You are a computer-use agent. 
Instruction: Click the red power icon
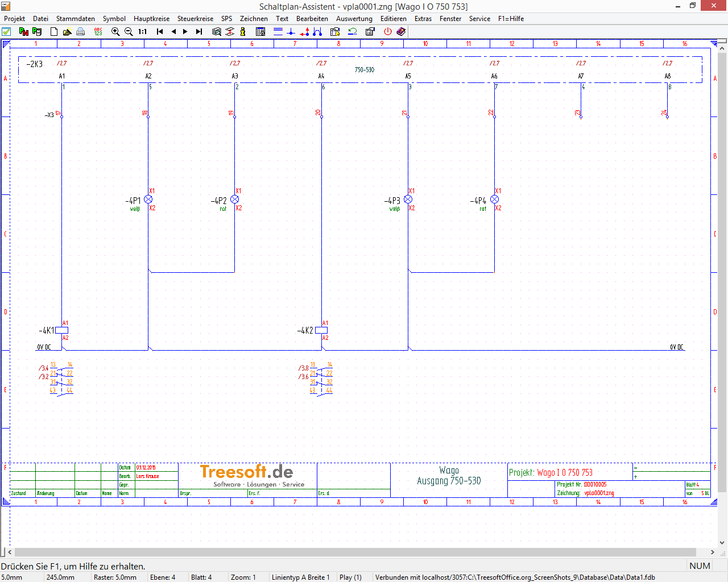(388, 32)
